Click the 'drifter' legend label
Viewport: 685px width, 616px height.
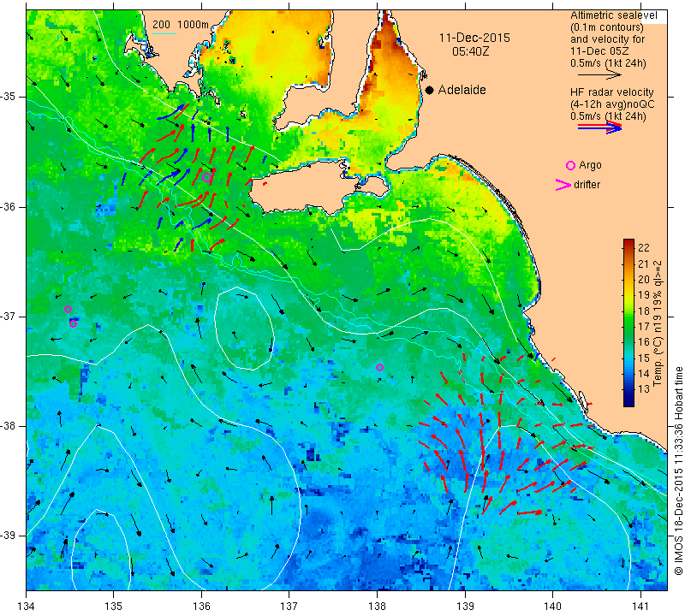tap(587, 185)
